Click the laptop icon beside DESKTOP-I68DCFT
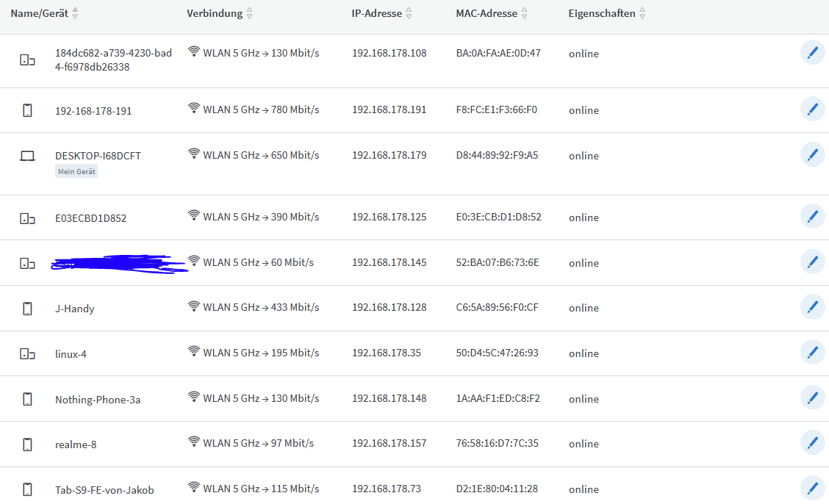Viewport: 829px width, 504px height. tap(27, 156)
